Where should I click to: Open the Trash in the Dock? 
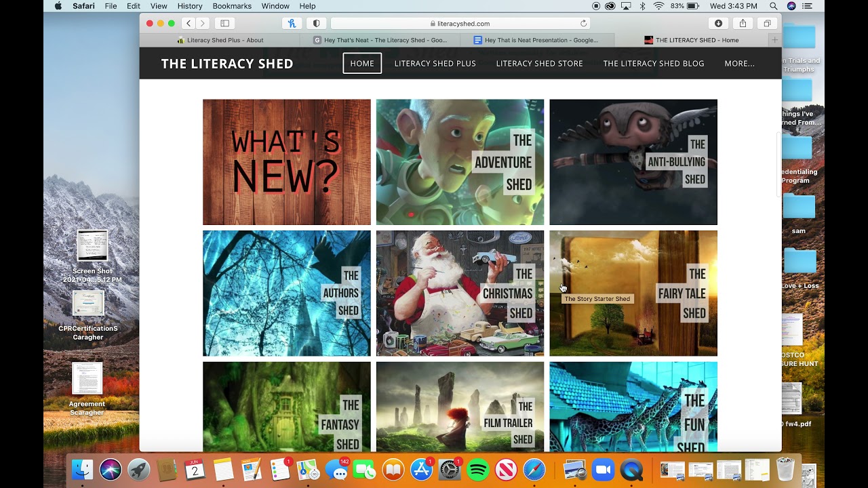pos(785,469)
